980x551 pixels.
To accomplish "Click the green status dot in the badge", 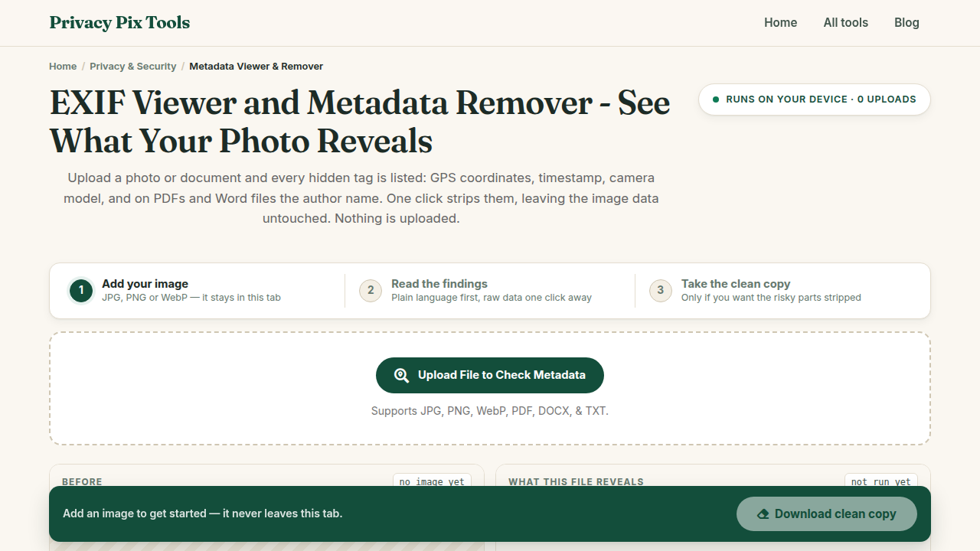I will point(716,99).
